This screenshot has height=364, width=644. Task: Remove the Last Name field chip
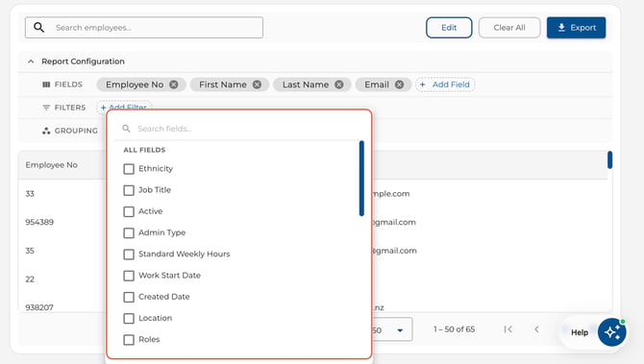click(339, 85)
